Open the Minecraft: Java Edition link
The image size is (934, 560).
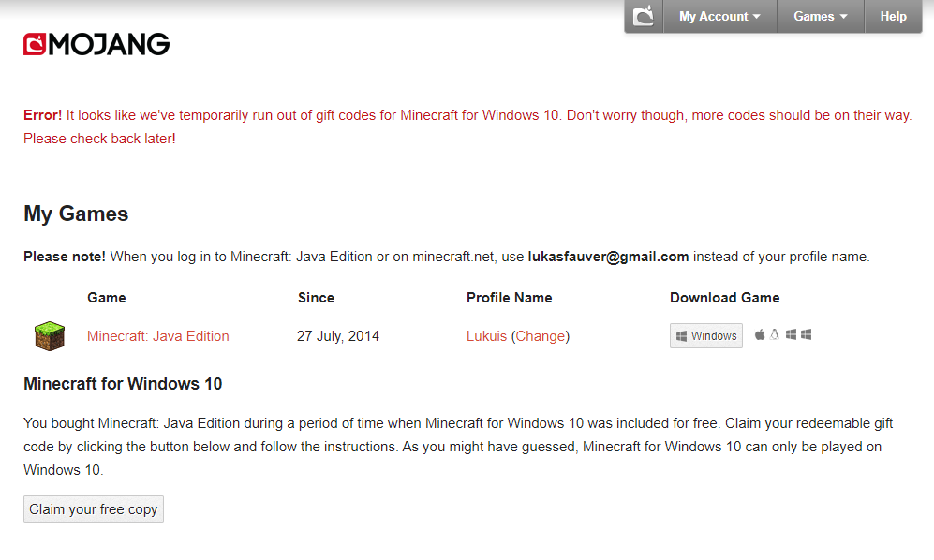[158, 336]
